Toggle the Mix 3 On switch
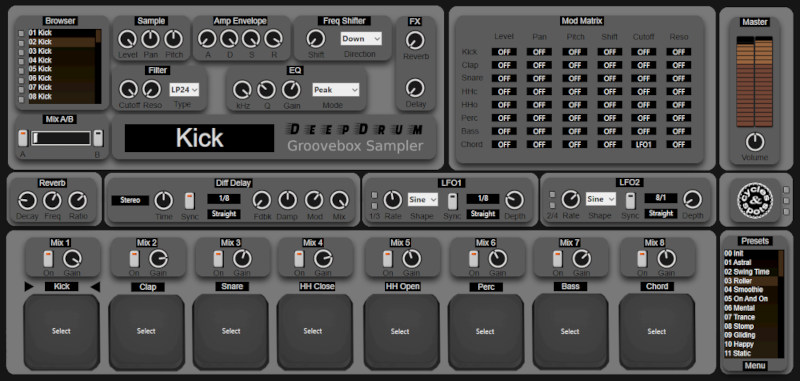 point(218,259)
